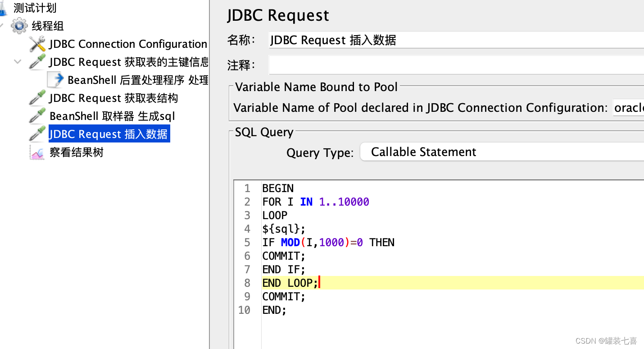Click the pipette icon of 插入数据 request
Screen dimensions: 644x349
pos(37,134)
